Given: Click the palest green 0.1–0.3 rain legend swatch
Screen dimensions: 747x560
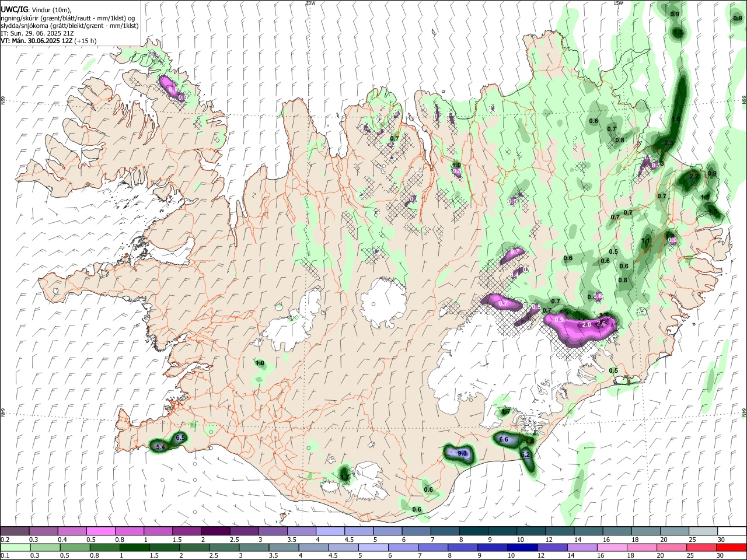Looking at the screenshot, I should coord(15,548).
